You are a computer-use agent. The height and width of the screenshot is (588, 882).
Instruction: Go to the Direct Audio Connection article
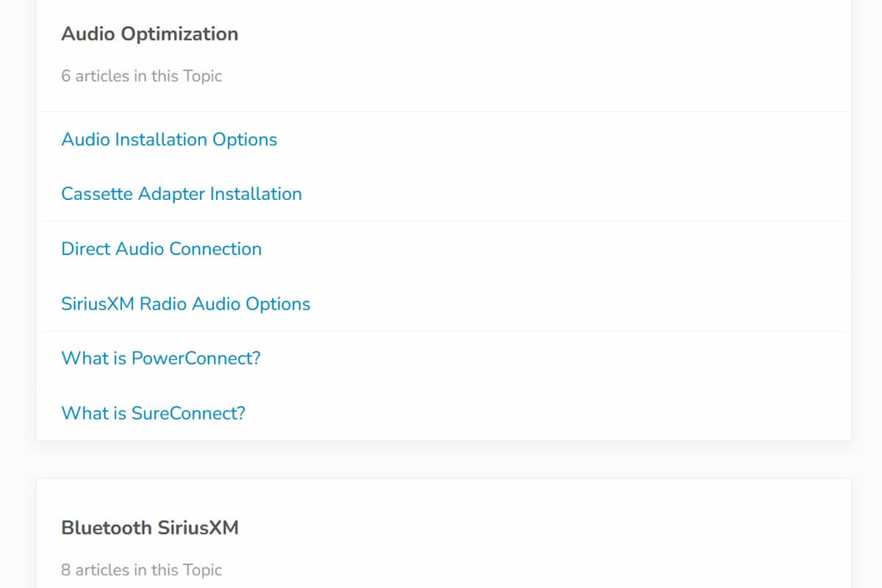click(x=161, y=249)
